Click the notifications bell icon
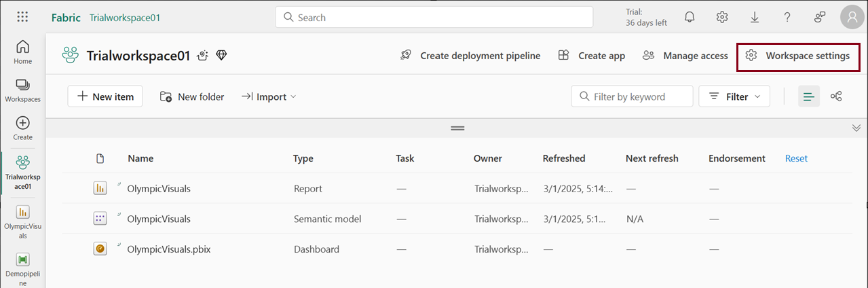Screen dimensions: 868x288 point(690,17)
